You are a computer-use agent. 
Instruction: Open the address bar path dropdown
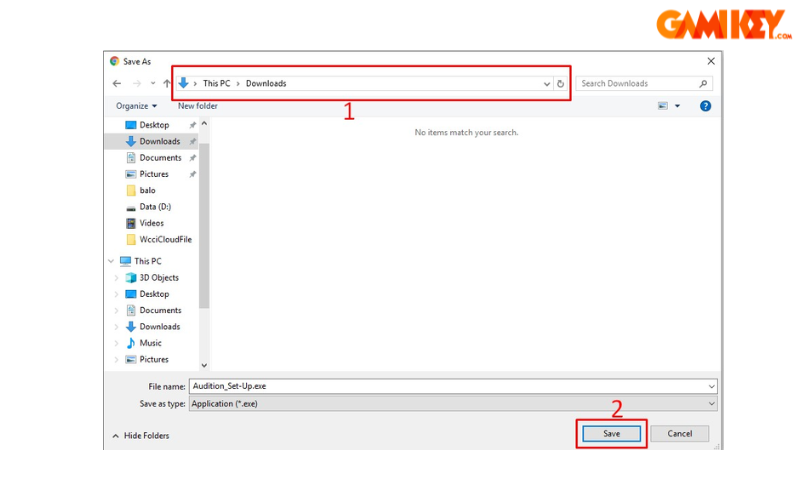coord(546,84)
